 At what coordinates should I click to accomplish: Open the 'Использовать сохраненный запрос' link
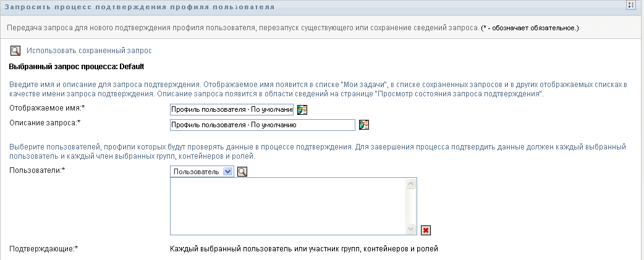coord(89,51)
